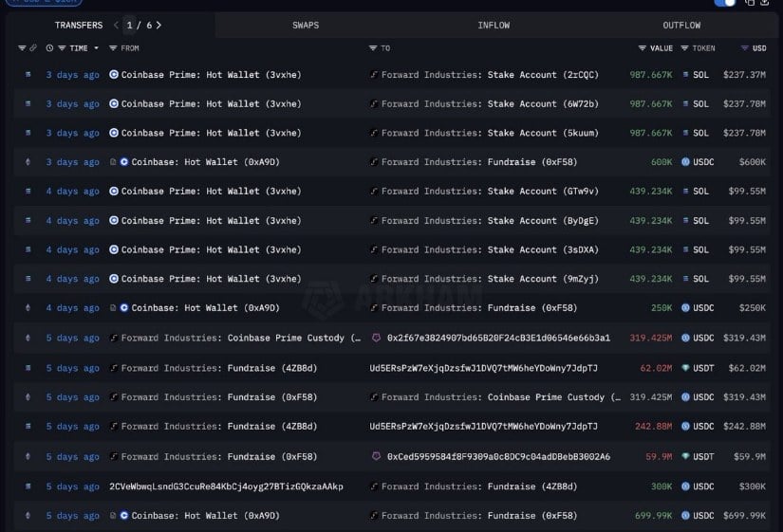The height and width of the screenshot is (532, 783).
Task: Open Forward Industries Stake Account (9mZyj)
Action: pyautogui.click(x=490, y=279)
